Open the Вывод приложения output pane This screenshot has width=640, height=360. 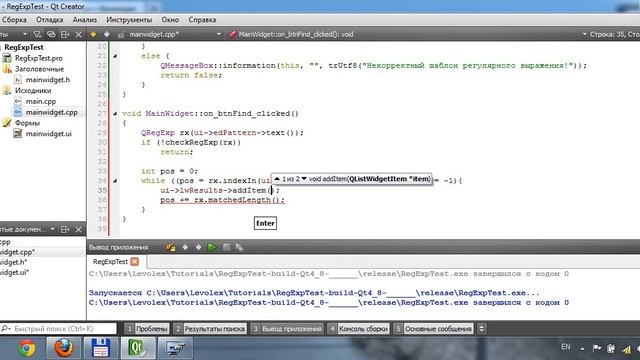point(287,329)
